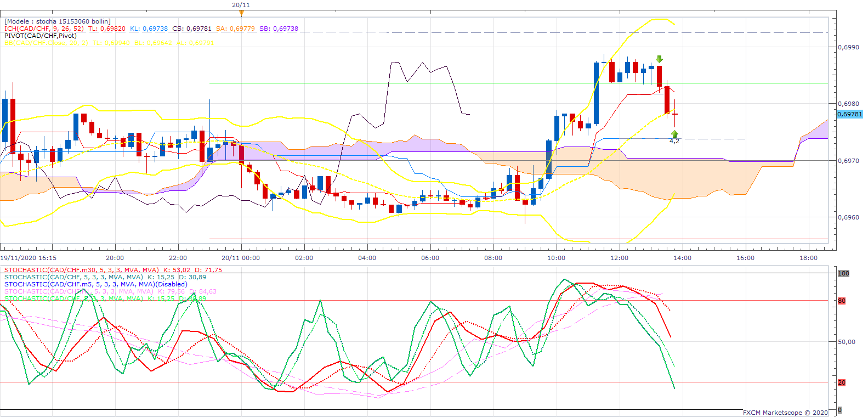
Task: Click the 0,6970 price axis label
Action: (848, 161)
